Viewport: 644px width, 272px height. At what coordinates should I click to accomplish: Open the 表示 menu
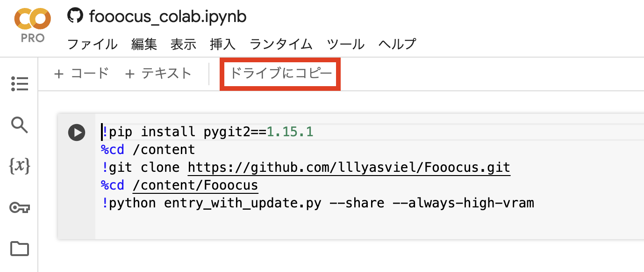183,44
